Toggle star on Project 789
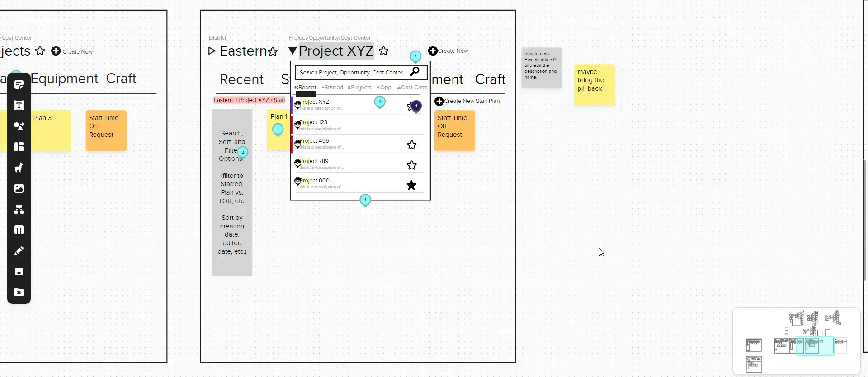Screen dimensions: 868x377 pos(411,165)
